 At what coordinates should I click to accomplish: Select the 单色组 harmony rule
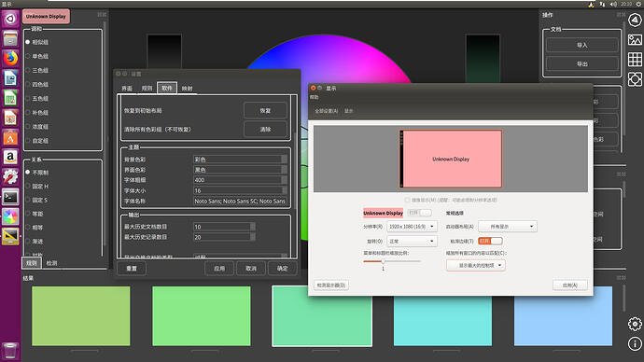coord(37,56)
